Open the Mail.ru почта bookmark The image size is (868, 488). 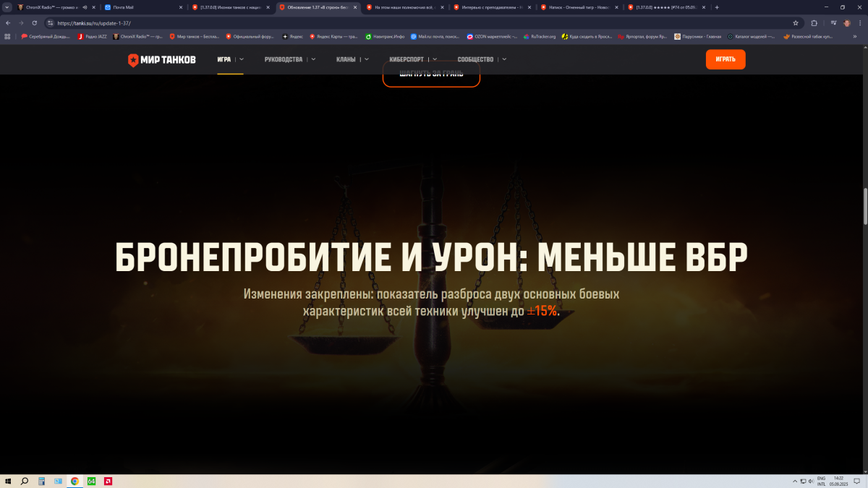(435, 36)
